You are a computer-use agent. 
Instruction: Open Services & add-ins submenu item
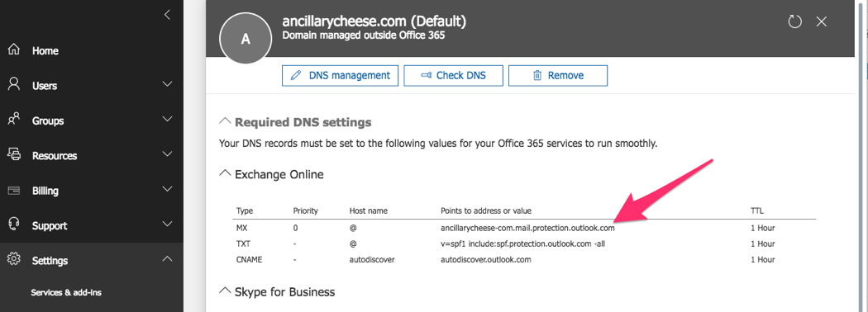click(66, 293)
